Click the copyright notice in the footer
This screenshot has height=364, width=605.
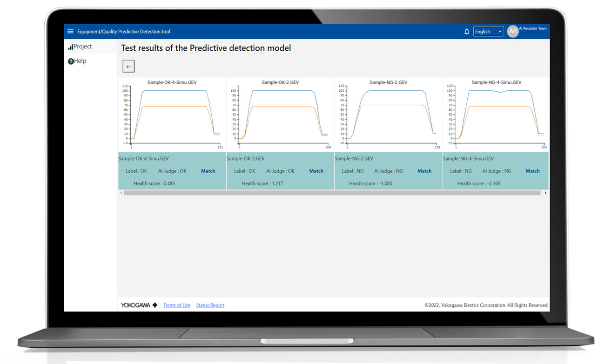tap(486, 305)
